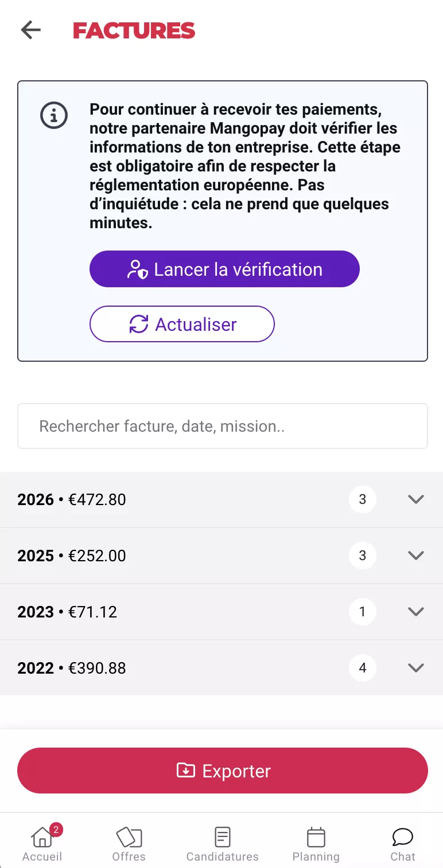Click Lancer la vérification button
This screenshot has width=443, height=868.
[x=224, y=269]
